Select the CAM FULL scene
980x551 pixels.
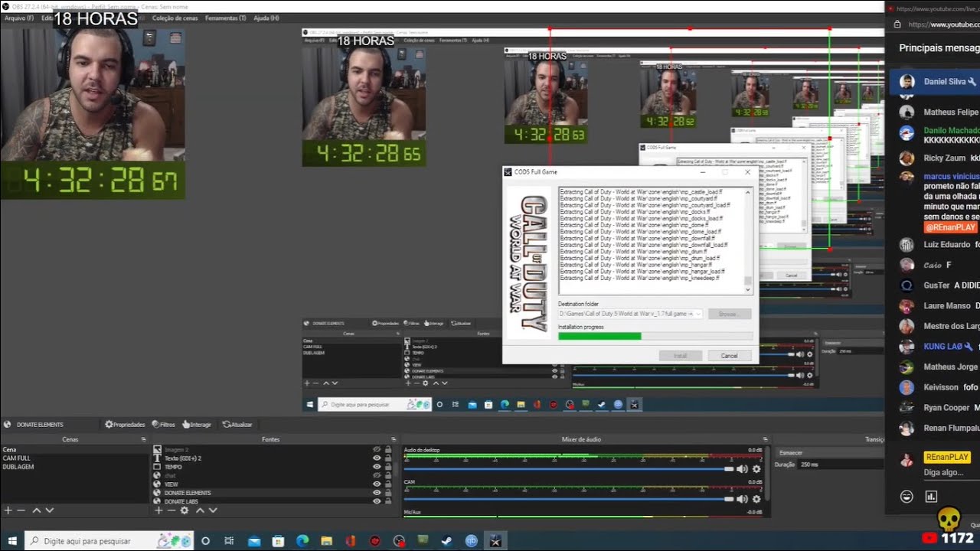(75, 458)
